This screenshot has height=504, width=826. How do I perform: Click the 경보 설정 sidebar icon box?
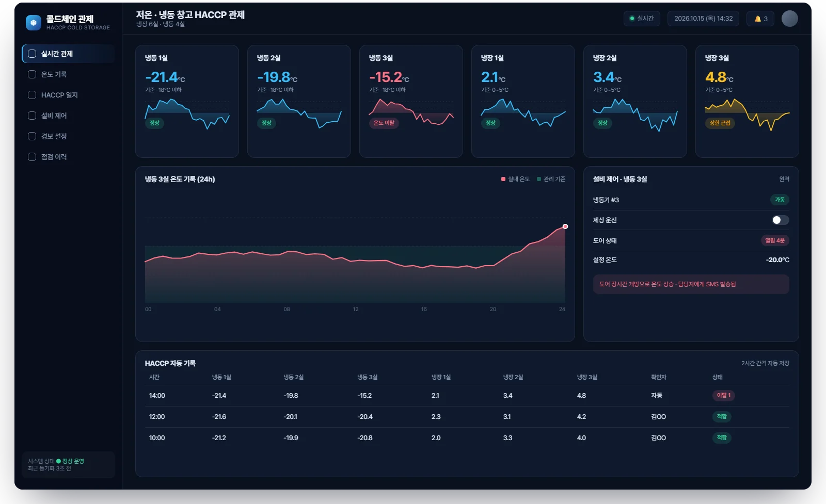point(32,136)
